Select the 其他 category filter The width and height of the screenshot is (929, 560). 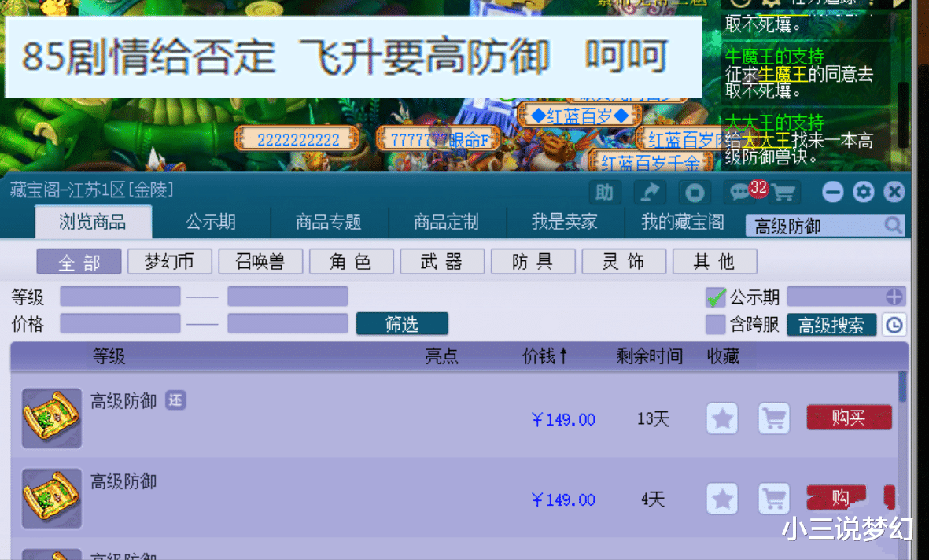pyautogui.click(x=714, y=261)
